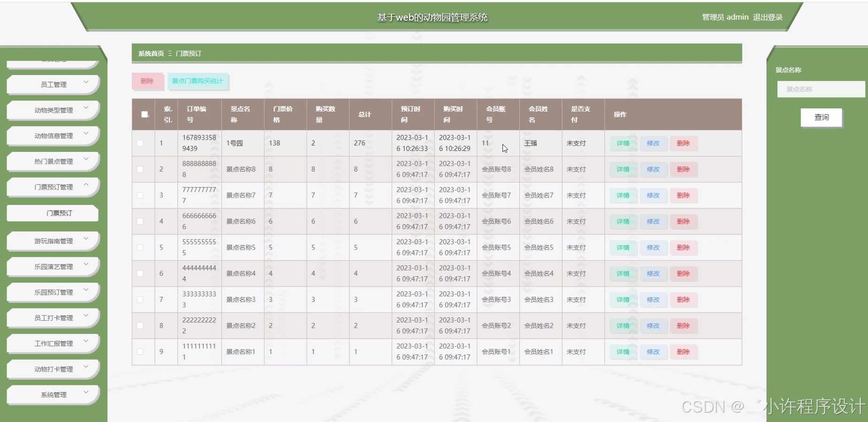Viewport: 868px width, 422px height.
Task: View 详情 for 景点名称8 row
Action: click(x=623, y=169)
